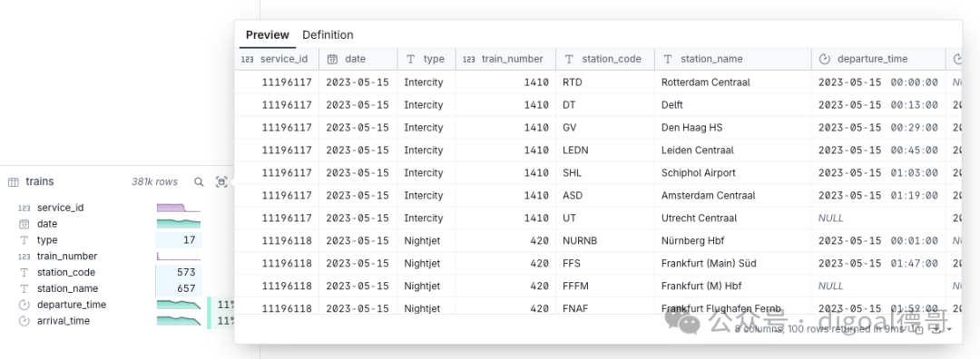Switch to the Definition tab
The image size is (980, 359).
click(x=328, y=35)
